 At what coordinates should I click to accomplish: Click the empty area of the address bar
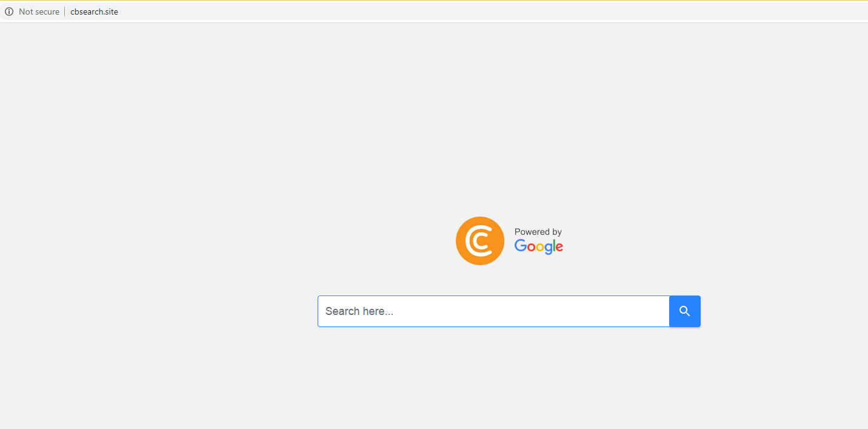pyautogui.click(x=485, y=12)
